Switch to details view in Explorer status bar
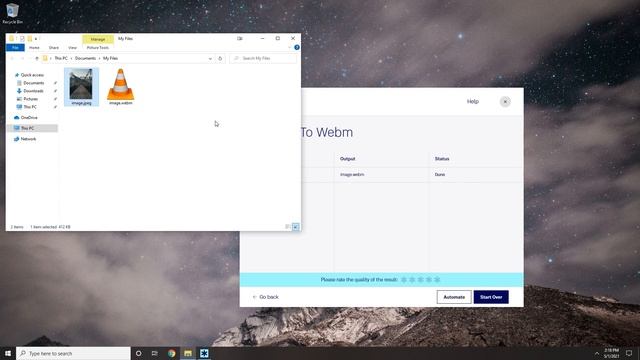 click(287, 227)
